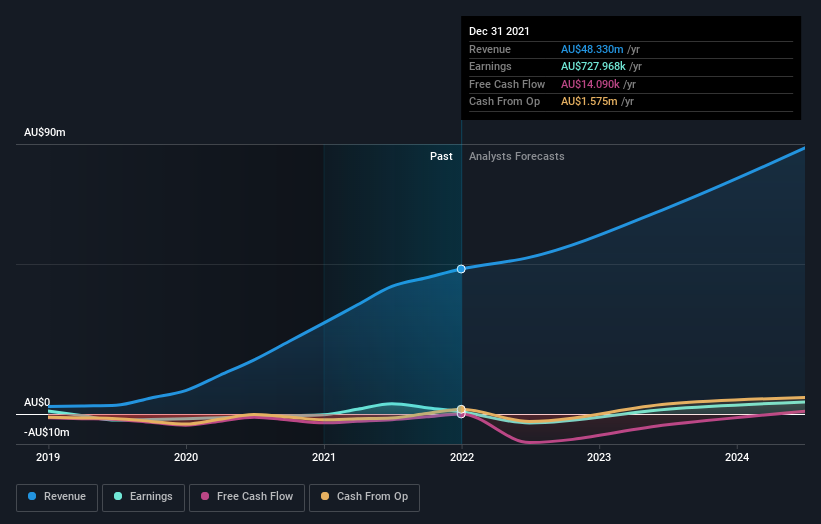
Task: Click the 2019 x-axis label
Action: point(48,458)
